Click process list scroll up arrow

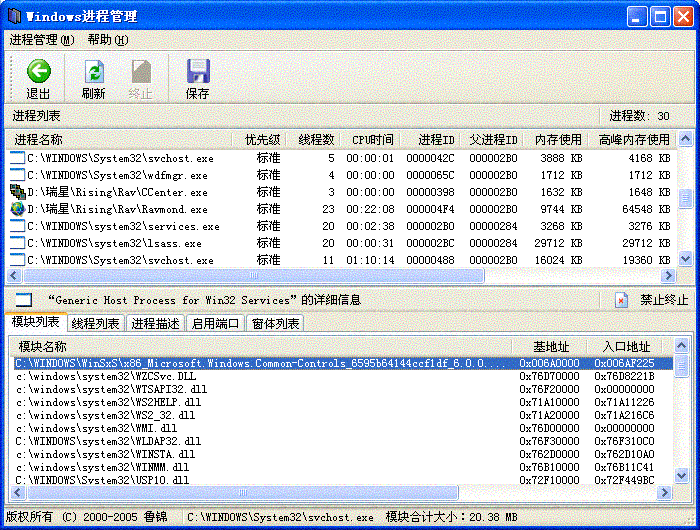point(685,139)
